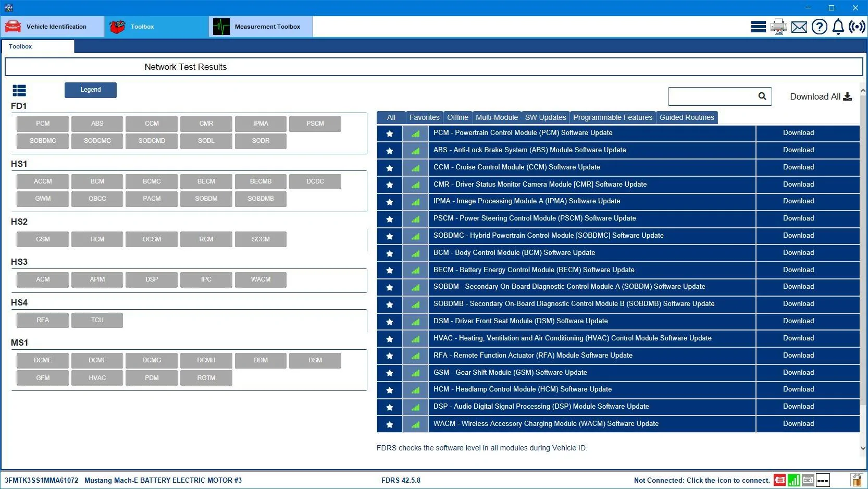The width and height of the screenshot is (868, 489).
Task: Star the HCM Software Update row
Action: click(x=389, y=390)
